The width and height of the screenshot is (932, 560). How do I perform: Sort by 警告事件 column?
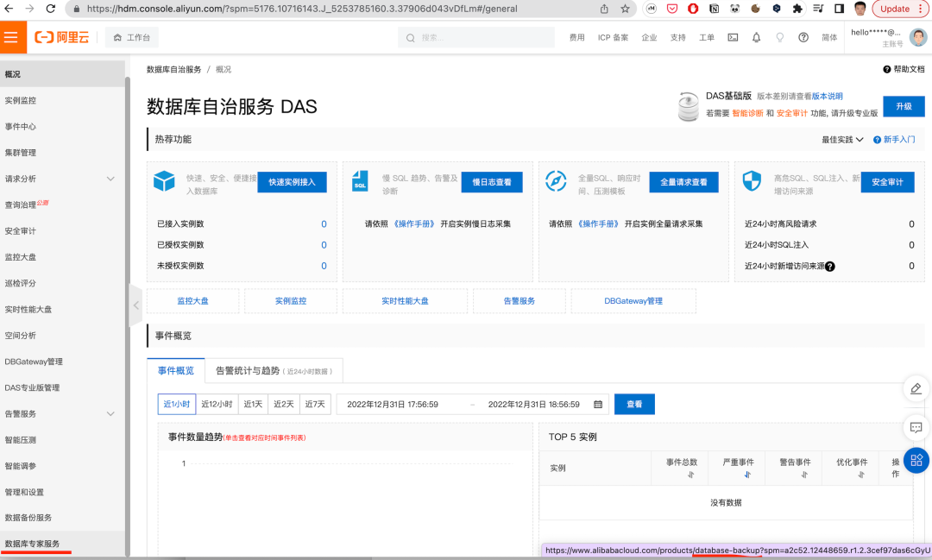804,475
